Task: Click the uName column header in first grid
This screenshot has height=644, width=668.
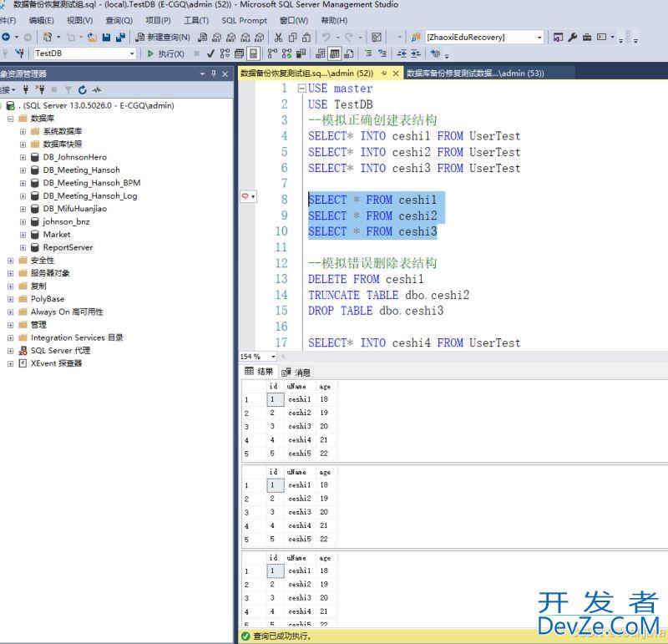Action: [296, 386]
